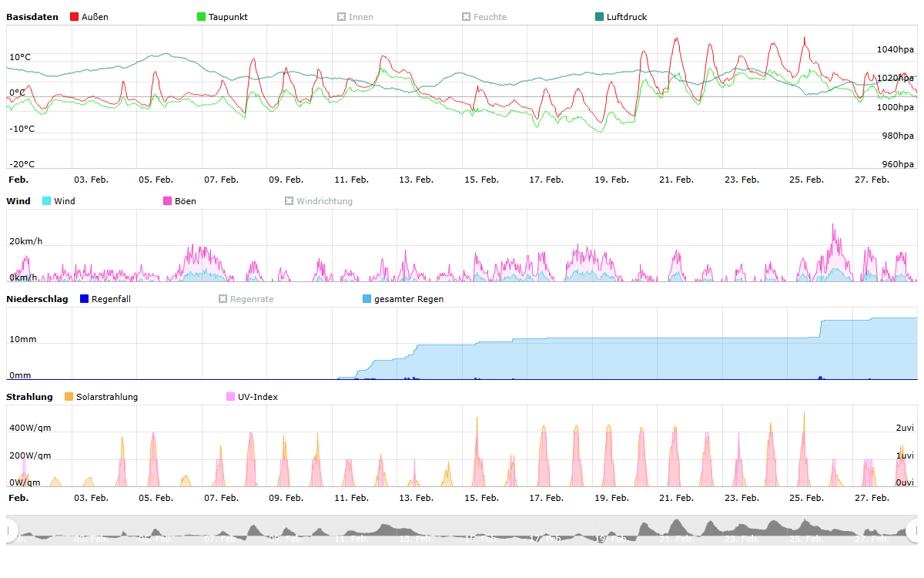Image resolution: width=924 pixels, height=578 pixels.
Task: Click the right handle of range navigator
Action: point(914,530)
